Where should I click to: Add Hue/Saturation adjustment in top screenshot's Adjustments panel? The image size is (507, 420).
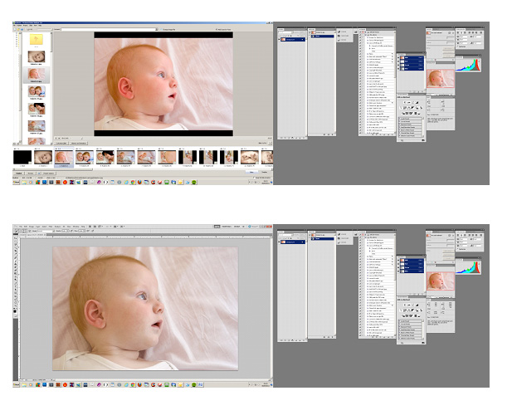[405, 108]
